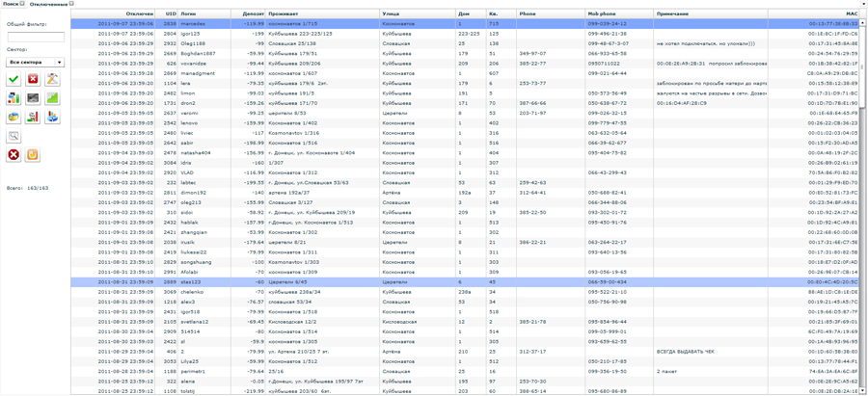Click the magnifying glass search icon
This screenshot has height=396, width=868.
click(x=14, y=137)
